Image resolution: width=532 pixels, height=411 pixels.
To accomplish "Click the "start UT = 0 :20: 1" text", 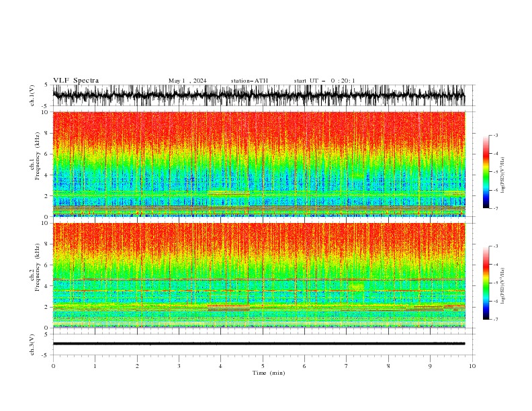I will 324,81.
